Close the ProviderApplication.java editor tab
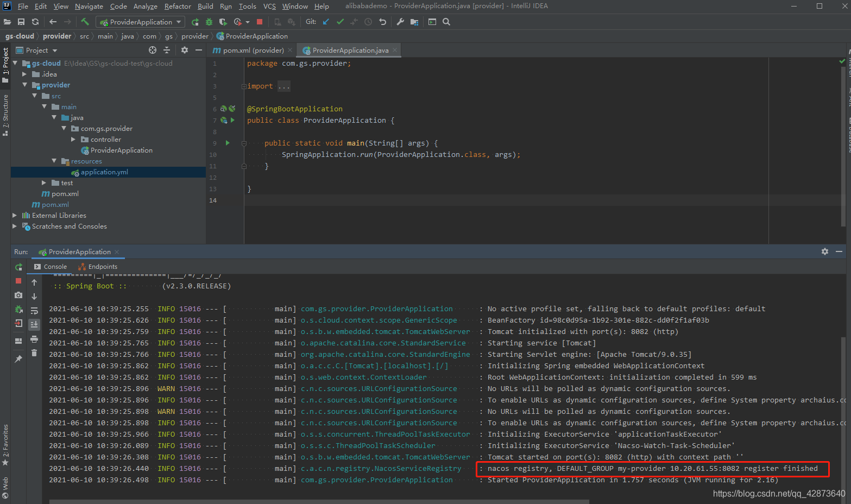Viewport: 851px width, 504px height. click(395, 51)
